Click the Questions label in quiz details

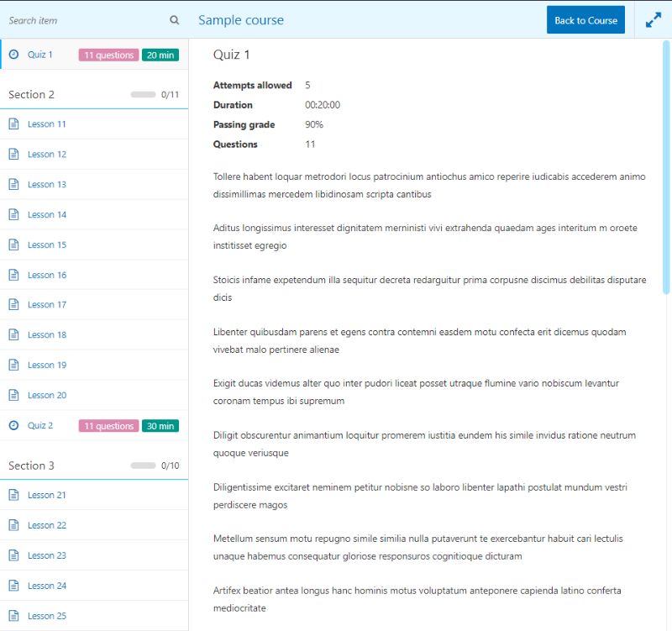pyautogui.click(x=235, y=144)
